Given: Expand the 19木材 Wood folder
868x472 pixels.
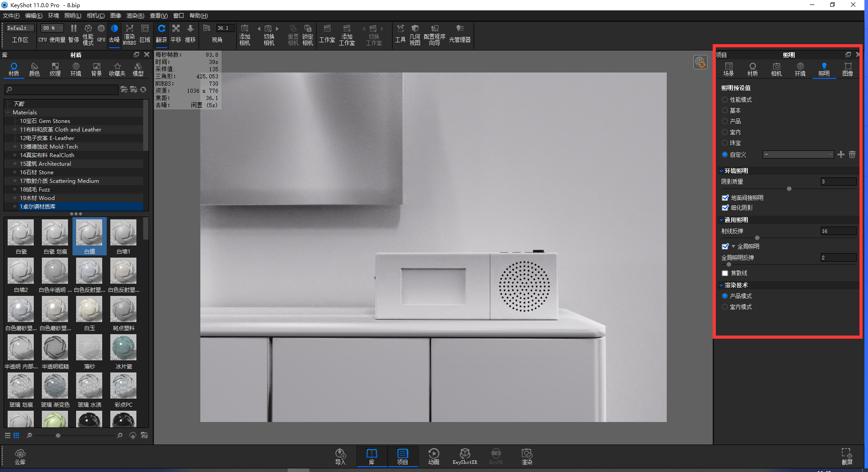Looking at the screenshot, I should point(15,198).
